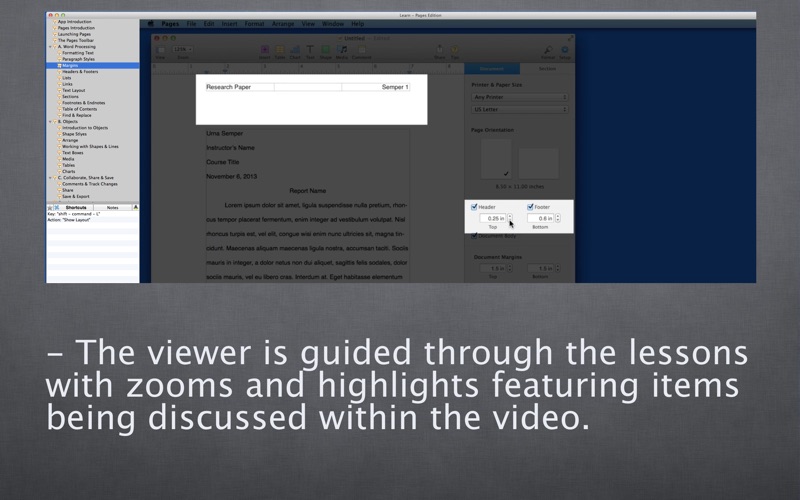
Task: Click the Semper 1 header cell
Action: (376, 87)
